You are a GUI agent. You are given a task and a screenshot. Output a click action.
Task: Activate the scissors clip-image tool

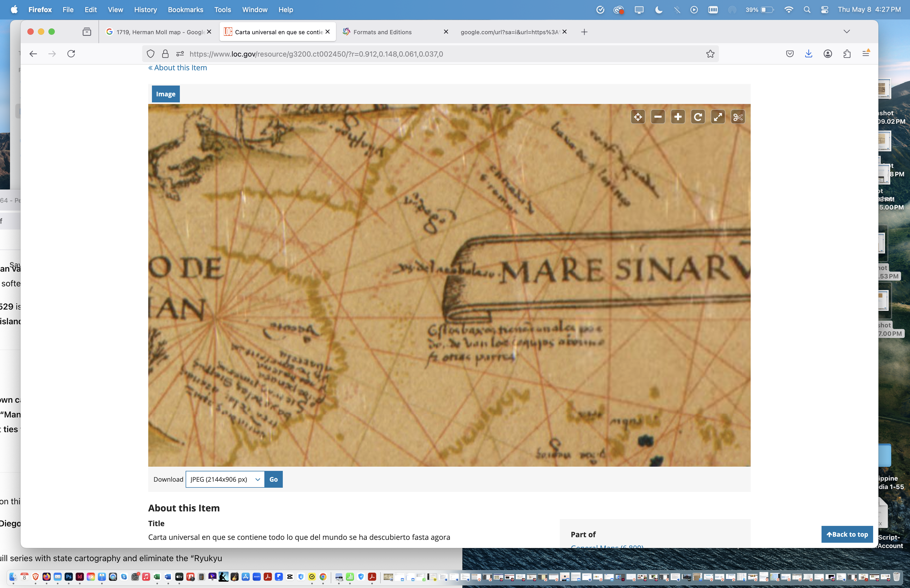coord(738,117)
